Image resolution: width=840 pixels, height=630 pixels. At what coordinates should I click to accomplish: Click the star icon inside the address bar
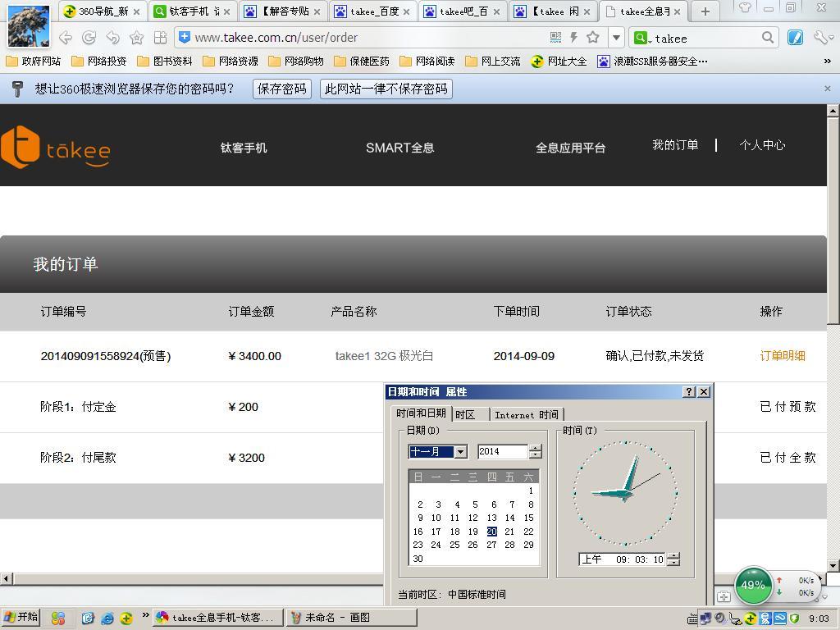592,38
